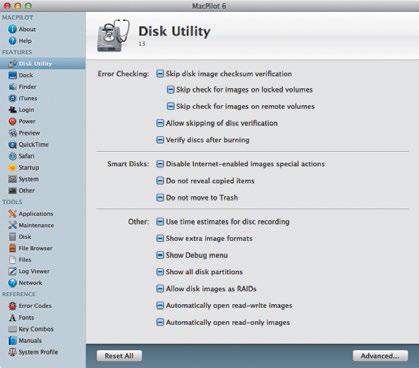Viewport: 419px width, 368px height.
Task: Open the Help icon in sidebar
Action: tap(12, 41)
